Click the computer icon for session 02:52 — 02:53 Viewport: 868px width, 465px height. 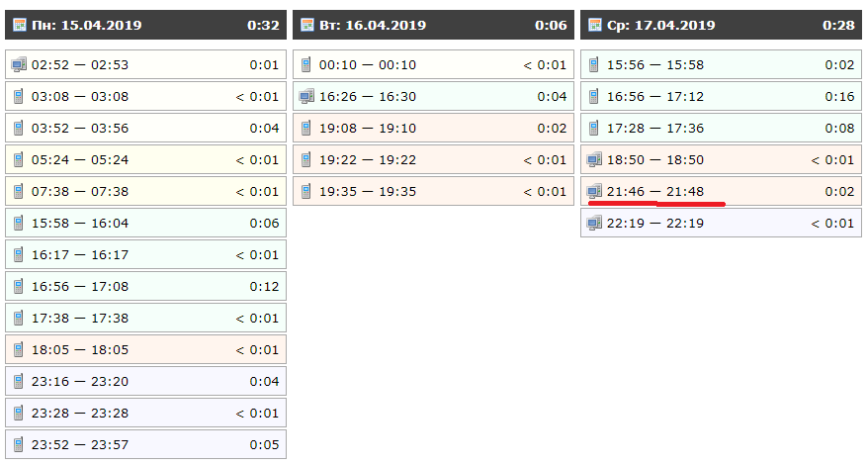[x=19, y=65]
